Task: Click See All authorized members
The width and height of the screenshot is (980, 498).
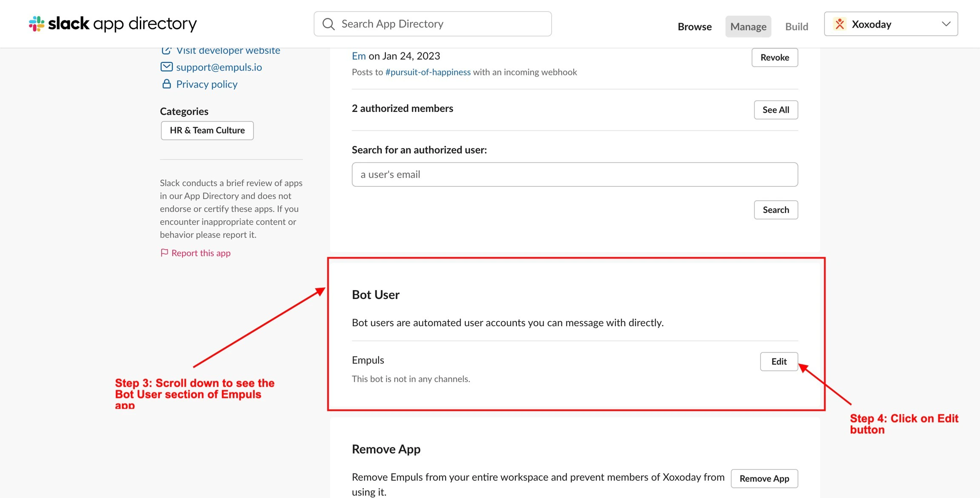Action: pyautogui.click(x=776, y=110)
